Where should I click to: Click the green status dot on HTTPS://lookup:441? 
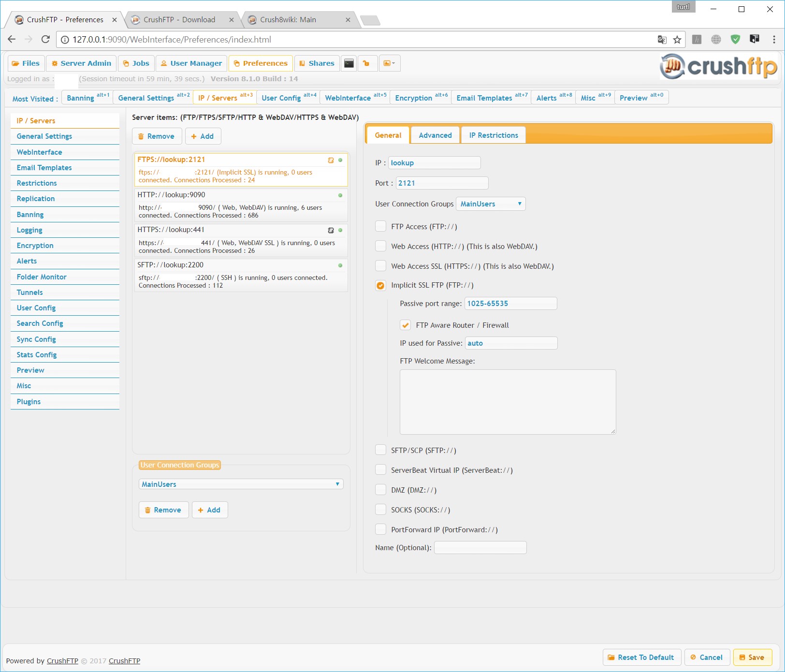[340, 230]
